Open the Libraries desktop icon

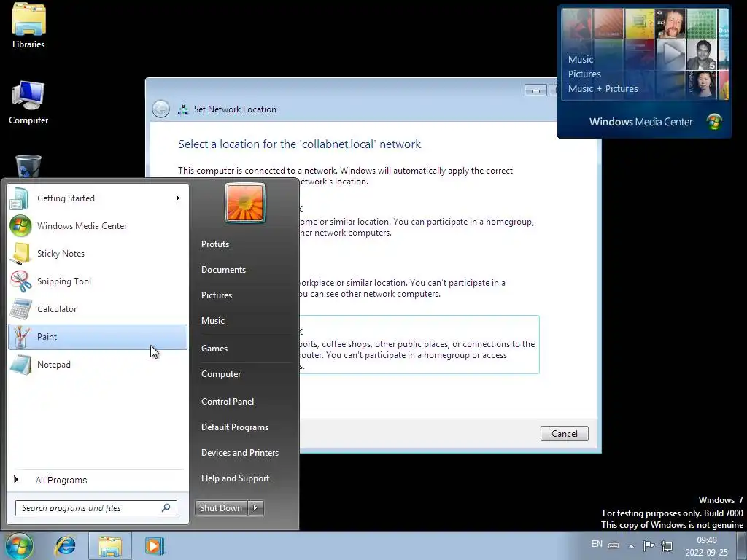coord(28,26)
